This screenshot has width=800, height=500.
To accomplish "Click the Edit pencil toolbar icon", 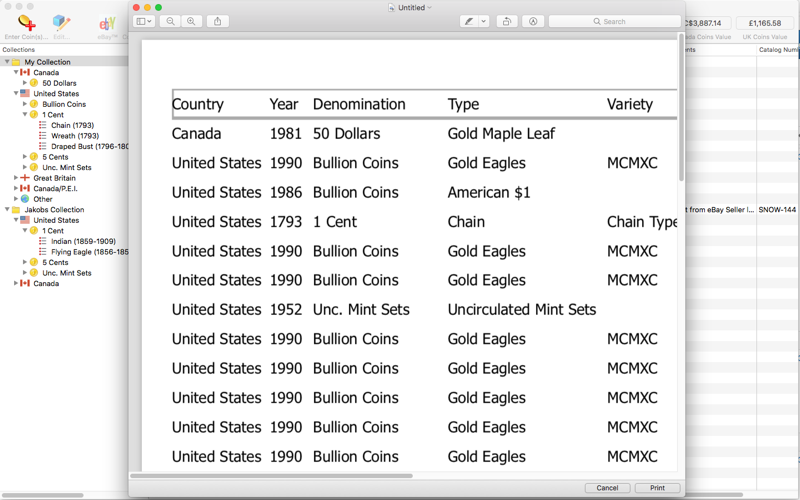I will point(61,23).
